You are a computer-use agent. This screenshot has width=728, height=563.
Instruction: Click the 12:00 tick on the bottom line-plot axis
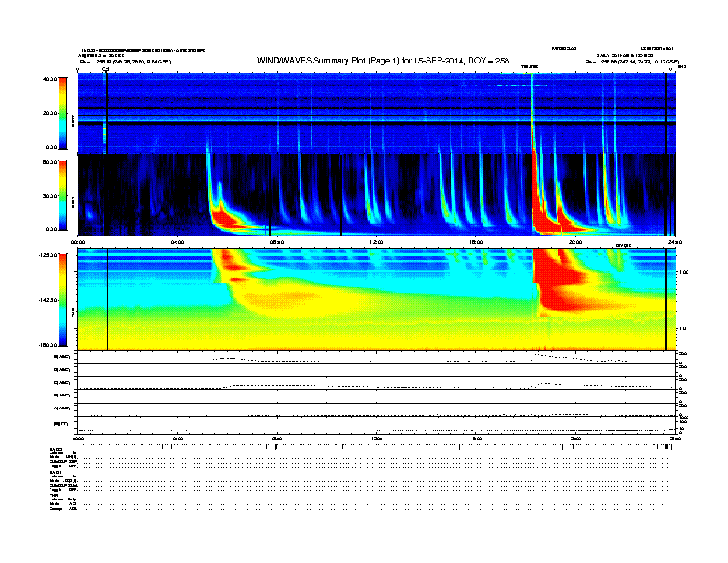376,438
